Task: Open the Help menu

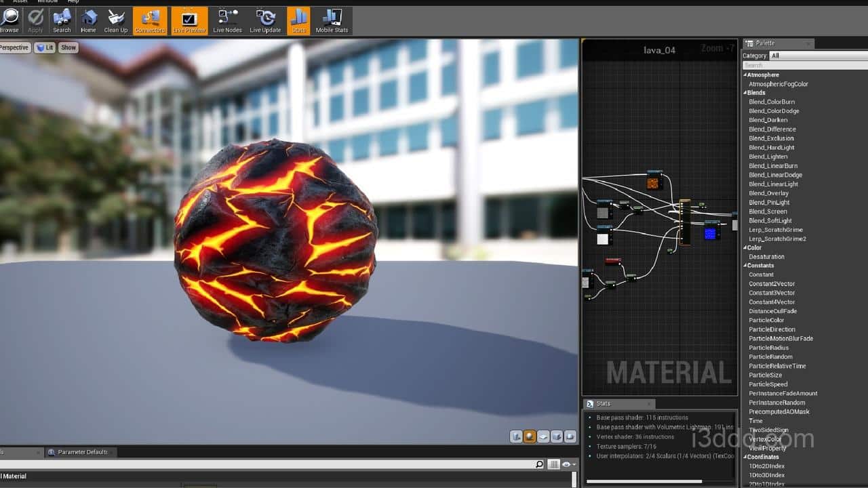Action: (73, 1)
